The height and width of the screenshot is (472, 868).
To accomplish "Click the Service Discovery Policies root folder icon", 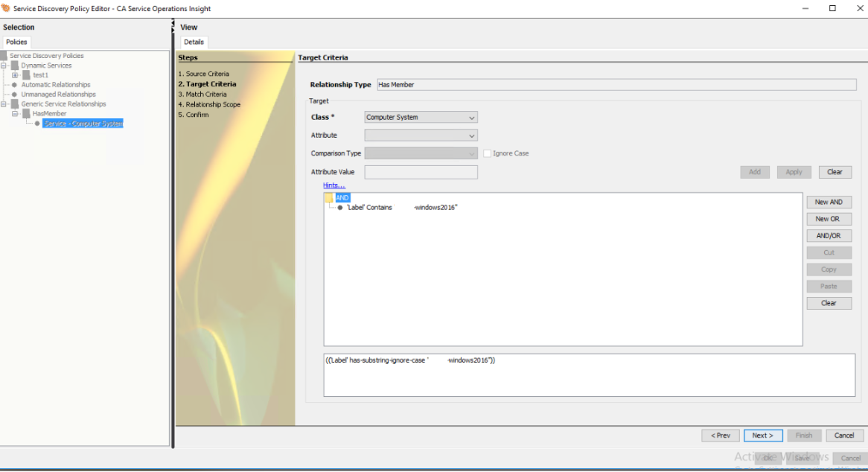I will (x=4, y=55).
